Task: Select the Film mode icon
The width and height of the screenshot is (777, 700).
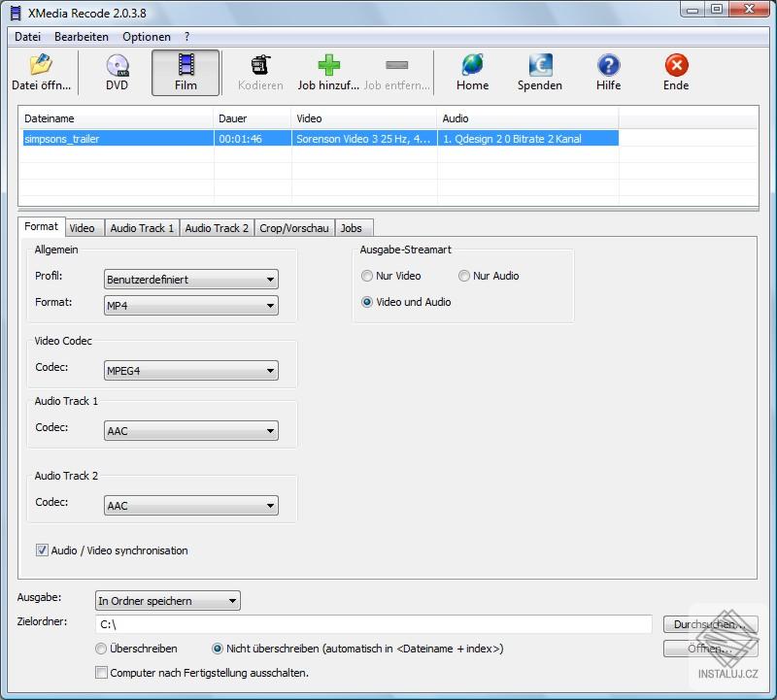Action: pos(185,70)
